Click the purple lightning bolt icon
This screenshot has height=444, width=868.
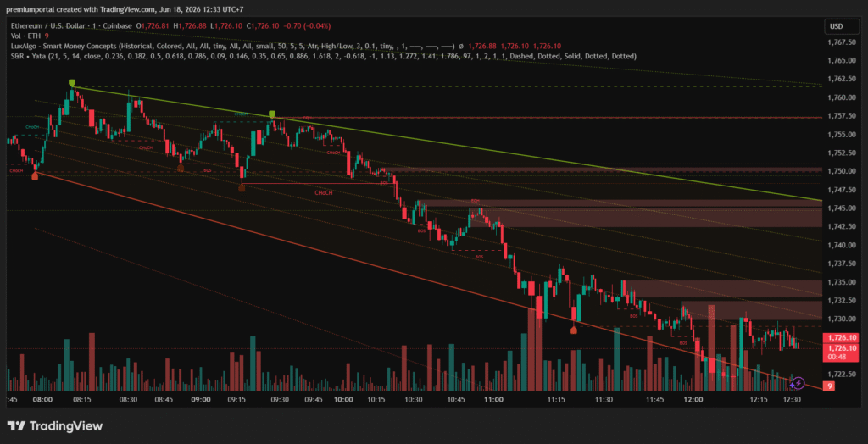(798, 382)
